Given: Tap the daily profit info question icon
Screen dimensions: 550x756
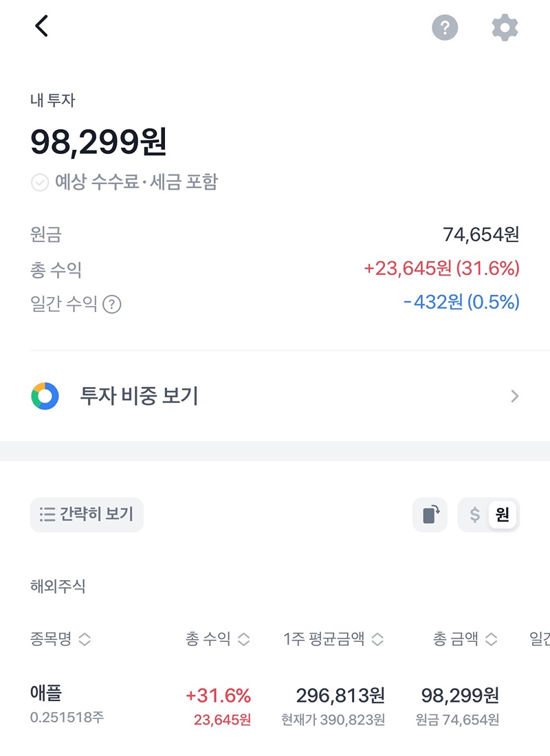Looking at the screenshot, I should pyautogui.click(x=112, y=304).
